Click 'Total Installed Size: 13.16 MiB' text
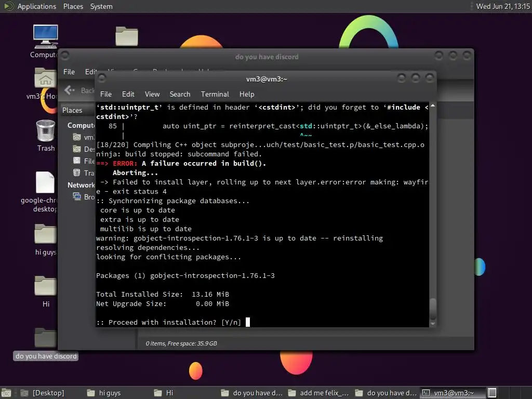The image size is (532, 399). (163, 295)
